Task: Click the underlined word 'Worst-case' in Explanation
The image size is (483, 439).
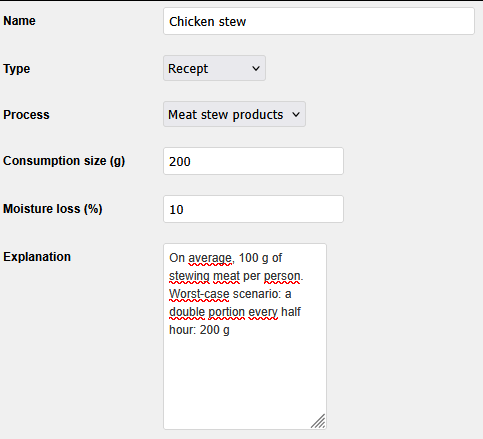Action: (x=199, y=294)
